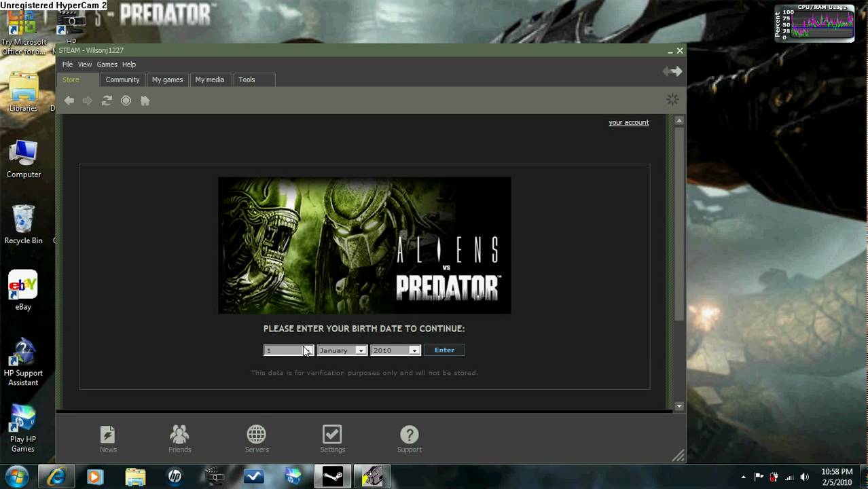Open HP Games taskbar icon
This screenshot has width=868, height=489.
[x=293, y=477]
